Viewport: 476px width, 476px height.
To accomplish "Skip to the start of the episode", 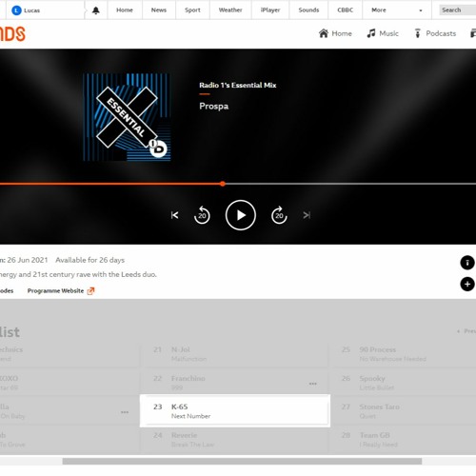I will pyautogui.click(x=174, y=215).
